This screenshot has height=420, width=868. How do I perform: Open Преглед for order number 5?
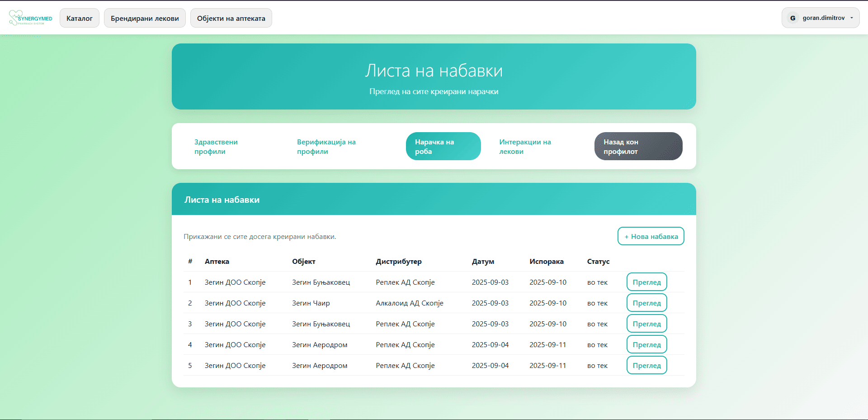646,365
